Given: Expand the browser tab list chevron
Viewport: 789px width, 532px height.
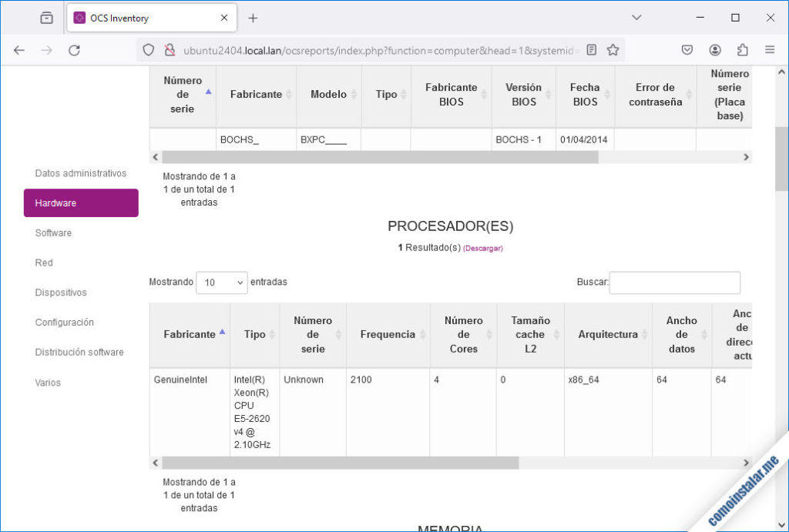Looking at the screenshot, I should [x=636, y=16].
